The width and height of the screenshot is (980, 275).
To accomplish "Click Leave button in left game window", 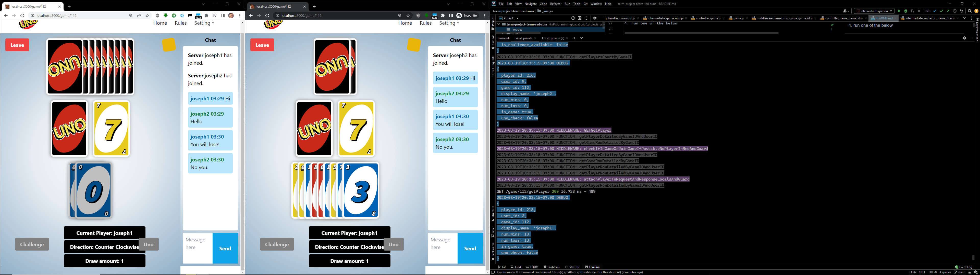I will (17, 45).
